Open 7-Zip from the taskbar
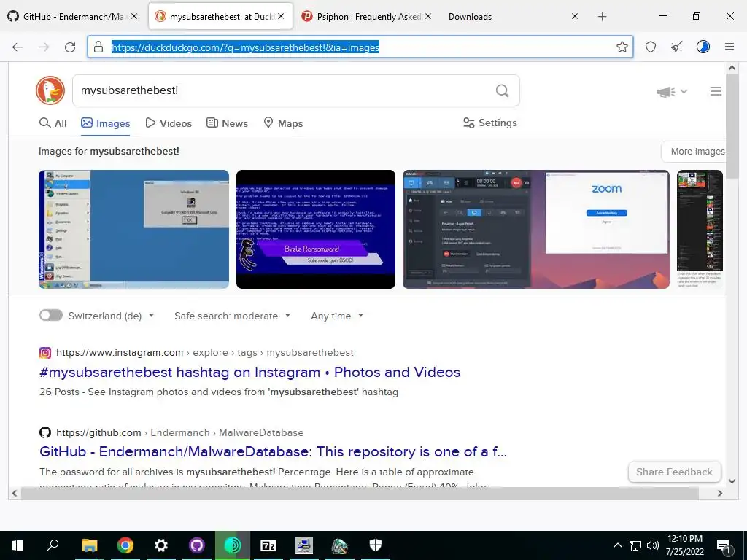 268,545
